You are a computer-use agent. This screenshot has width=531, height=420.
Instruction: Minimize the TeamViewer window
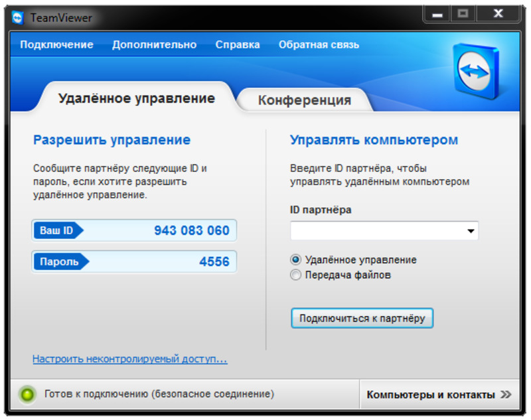[437, 14]
